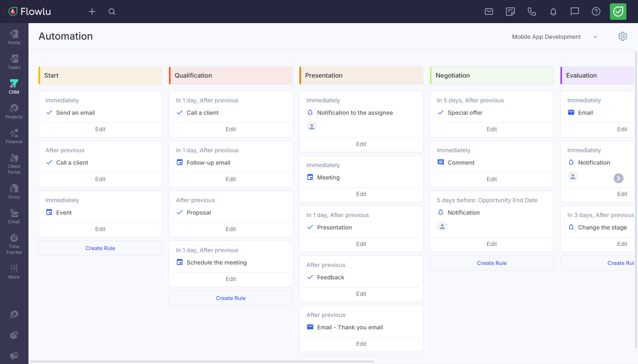Select CRM in sidebar

point(14,87)
